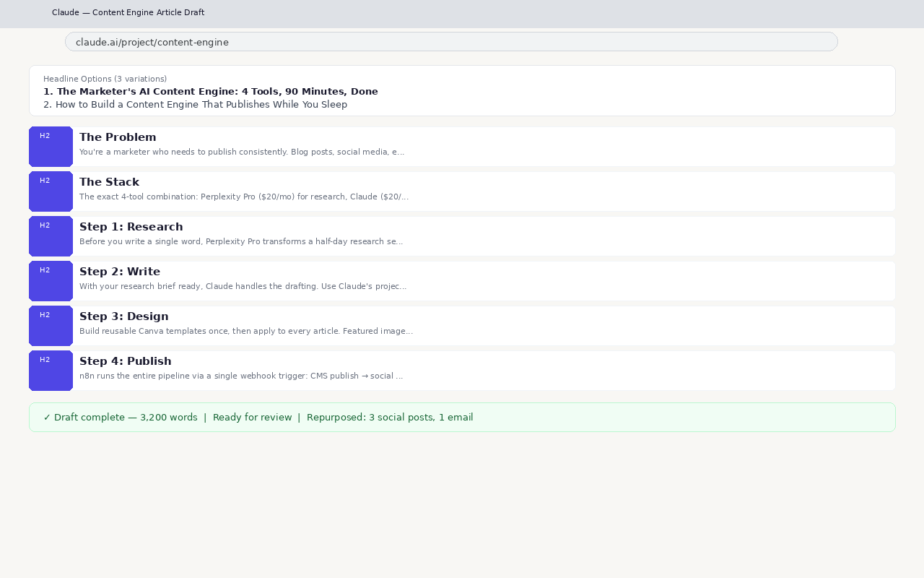Viewport: 924px width, 578px height.
Task: Click the 'Before you write a single word' preview
Action: point(241,242)
